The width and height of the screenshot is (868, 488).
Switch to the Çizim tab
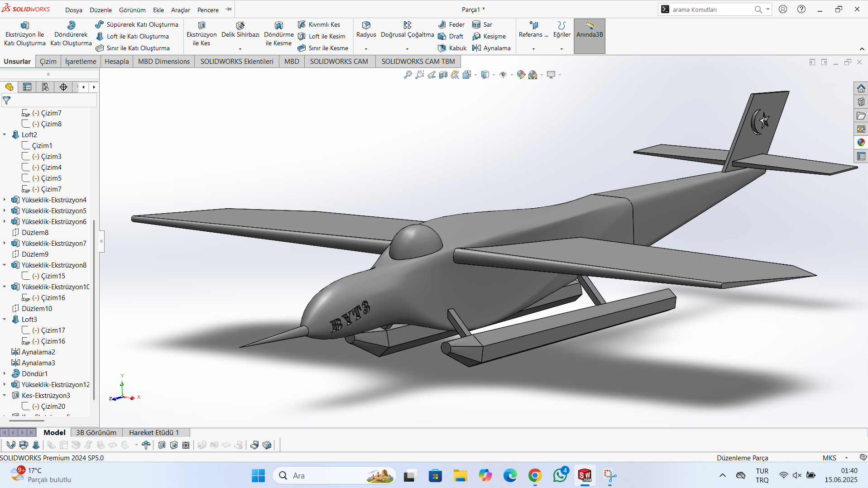tap(48, 62)
